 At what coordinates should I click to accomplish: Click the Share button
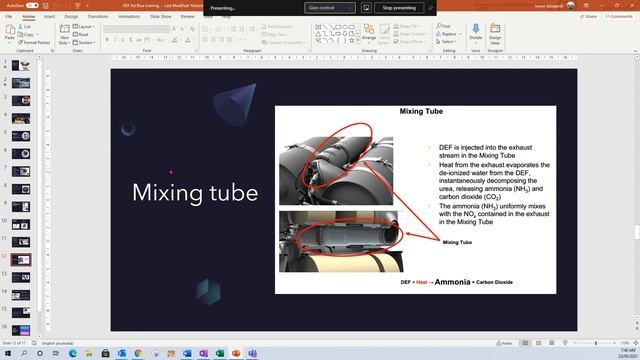(x=588, y=16)
